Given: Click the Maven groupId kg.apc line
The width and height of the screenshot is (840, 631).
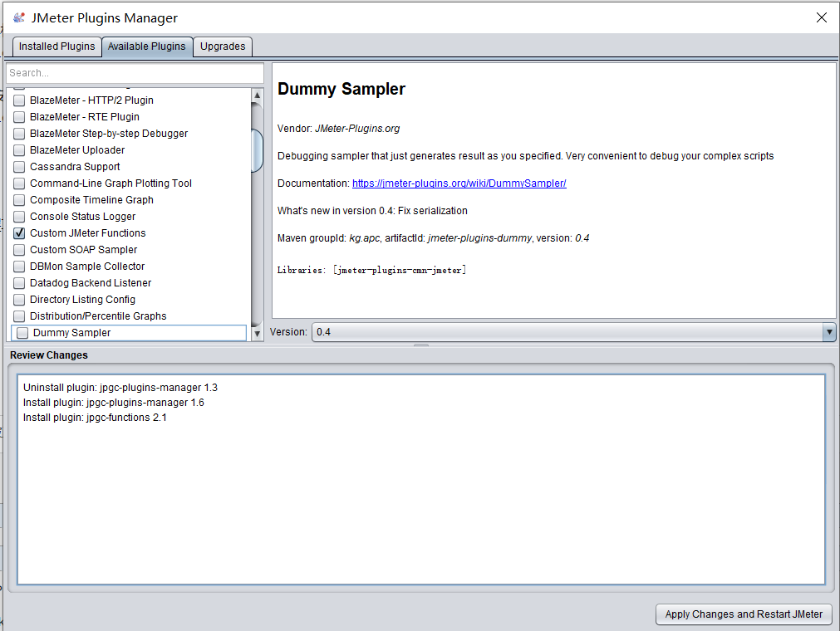Looking at the screenshot, I should coord(434,238).
